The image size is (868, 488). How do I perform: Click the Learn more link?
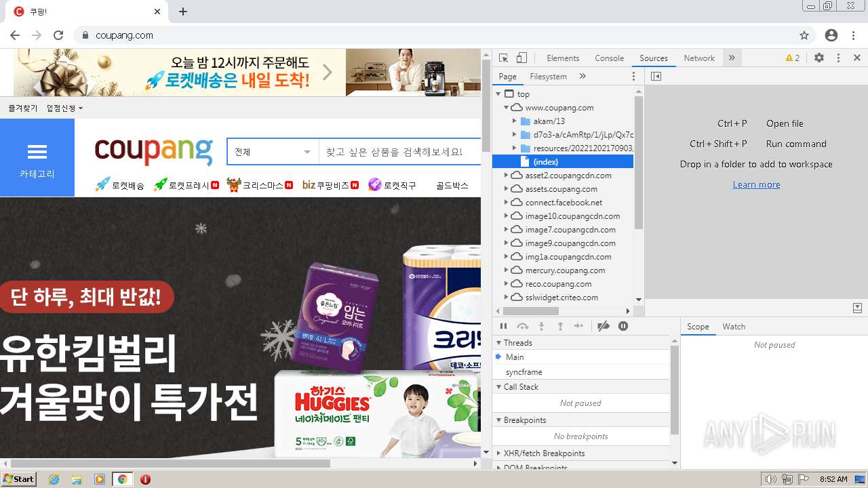[x=756, y=184]
